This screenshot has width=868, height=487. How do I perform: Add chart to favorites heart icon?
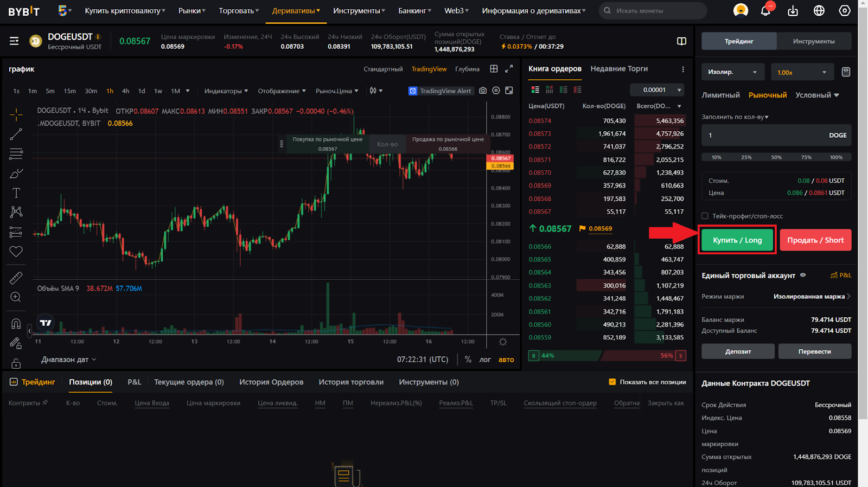(x=16, y=251)
